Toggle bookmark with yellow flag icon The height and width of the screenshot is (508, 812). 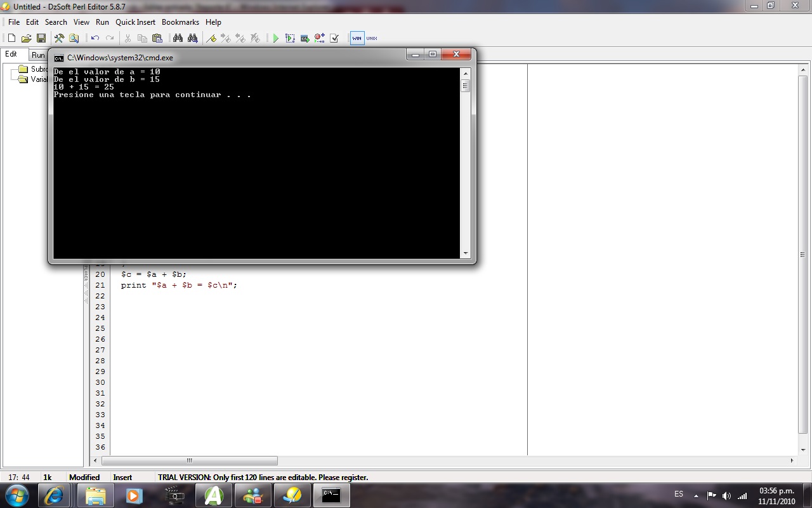pos(211,38)
